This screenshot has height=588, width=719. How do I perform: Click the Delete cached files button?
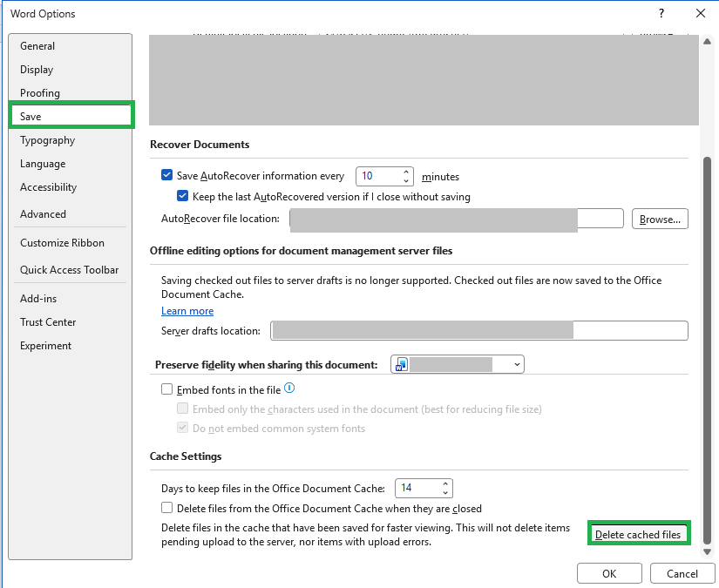[638, 534]
